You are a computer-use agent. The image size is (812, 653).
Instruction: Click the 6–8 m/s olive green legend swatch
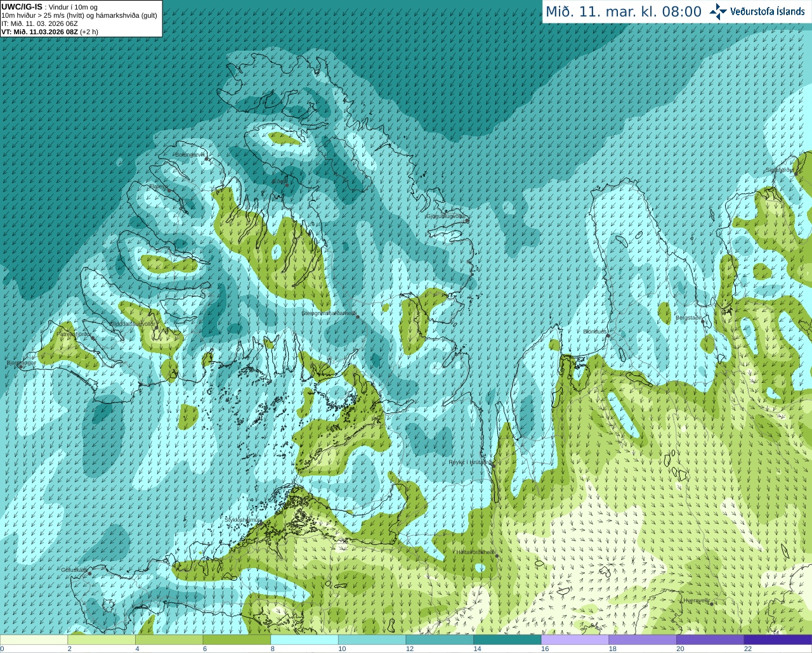(237, 640)
